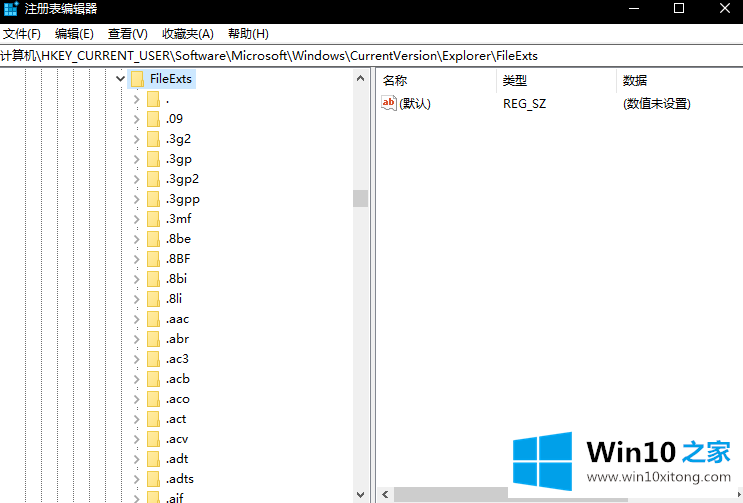Click the registry path address bar
The image size is (743, 503).
point(372,56)
